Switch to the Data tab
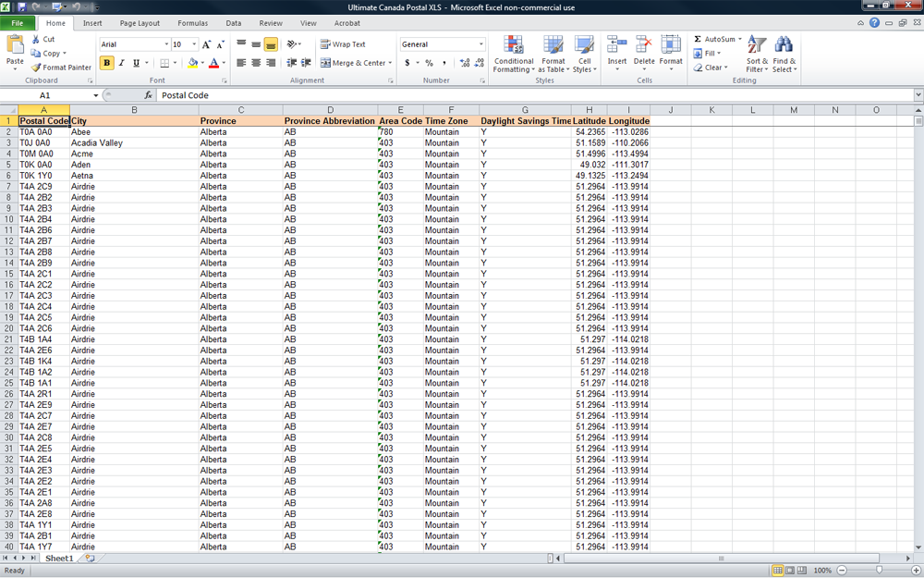Screen dimensions: 924x578 click(x=234, y=23)
